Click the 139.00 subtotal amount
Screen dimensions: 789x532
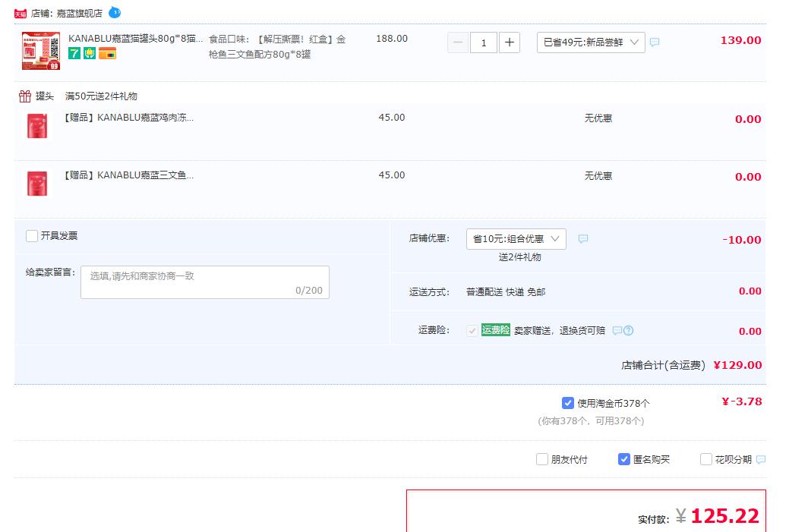(x=740, y=40)
